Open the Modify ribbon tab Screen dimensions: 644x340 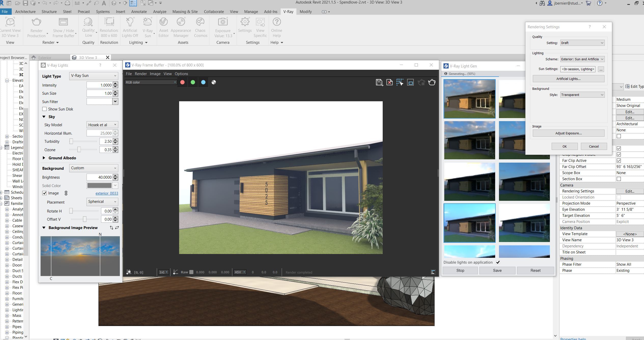(306, 11)
